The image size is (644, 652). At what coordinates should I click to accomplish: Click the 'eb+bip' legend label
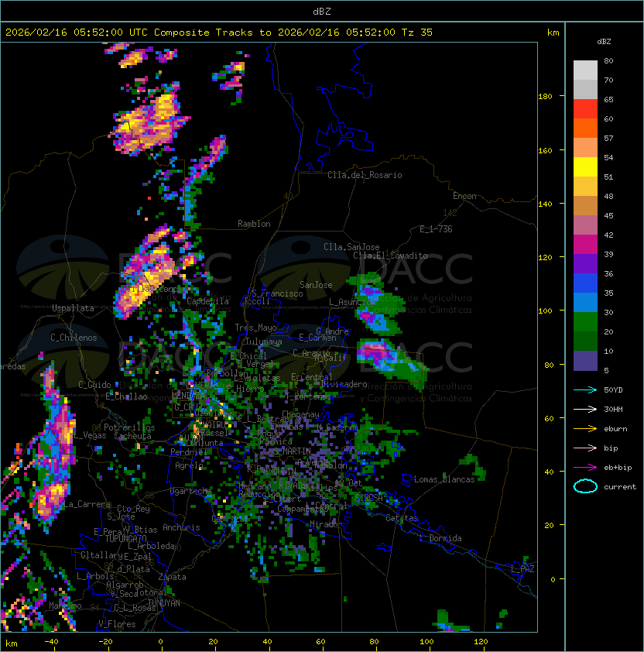click(618, 468)
